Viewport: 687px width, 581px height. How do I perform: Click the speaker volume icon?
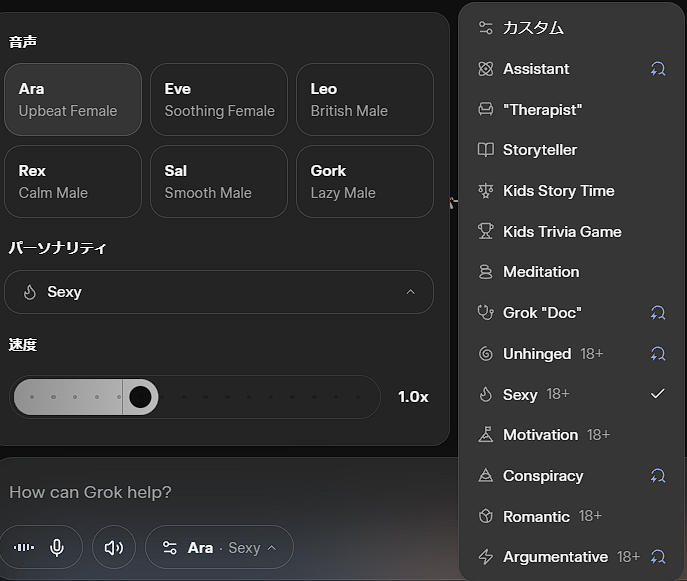pyautogui.click(x=114, y=547)
